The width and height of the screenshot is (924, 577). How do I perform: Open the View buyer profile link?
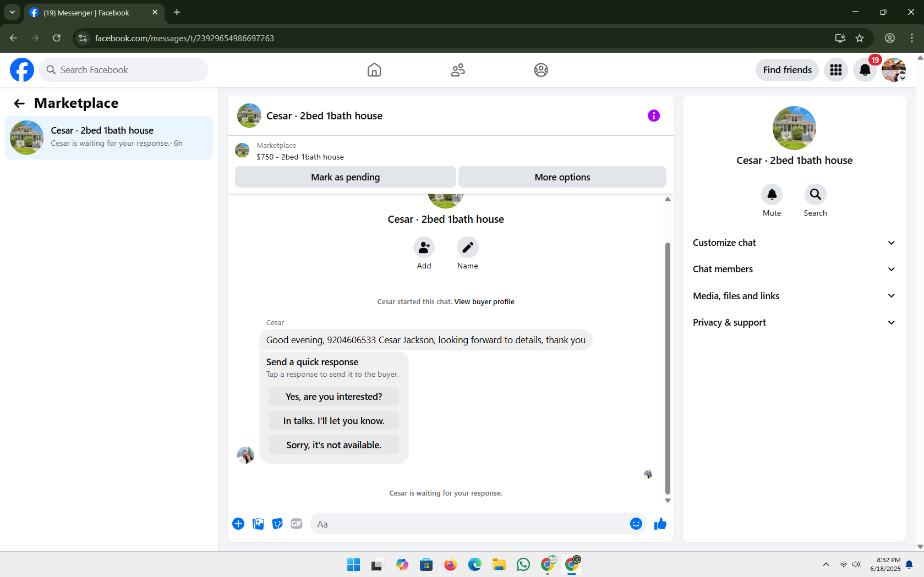coord(484,302)
